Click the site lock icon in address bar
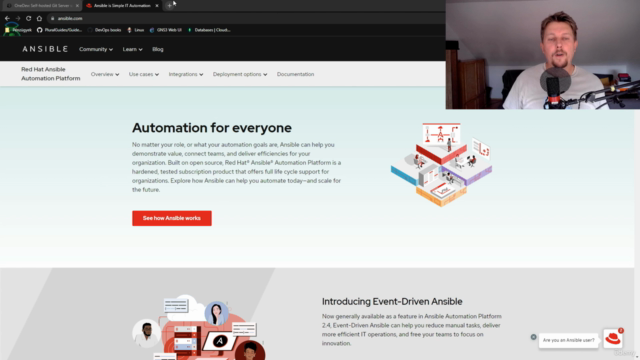The height and width of the screenshot is (360, 640). (52, 18)
